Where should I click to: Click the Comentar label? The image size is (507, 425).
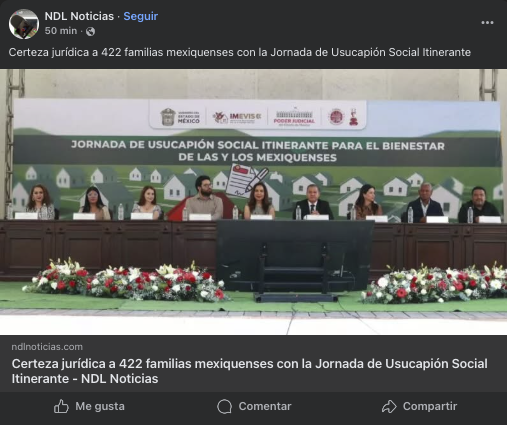(265, 406)
